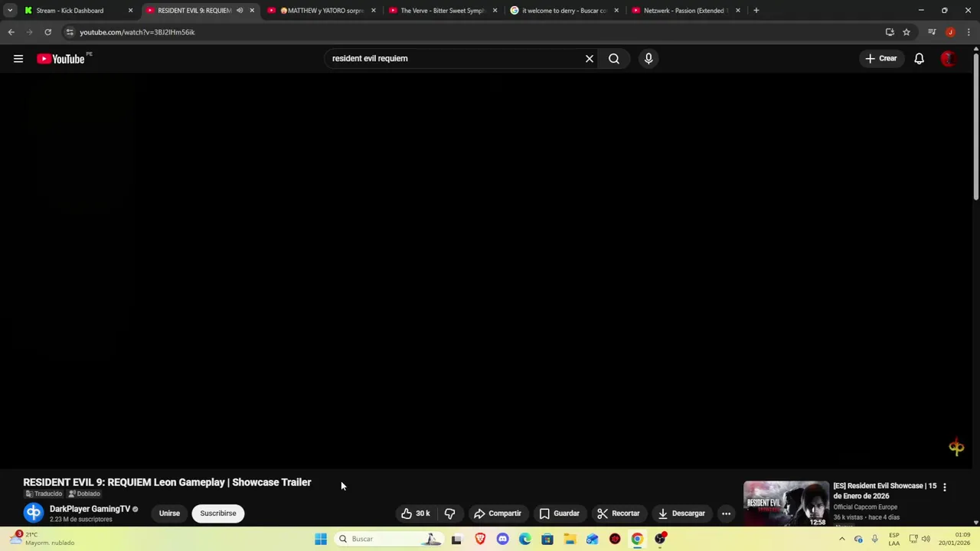Switch to The Verve - Bitter Sweet Symphony tab
980x551 pixels.
(443, 11)
